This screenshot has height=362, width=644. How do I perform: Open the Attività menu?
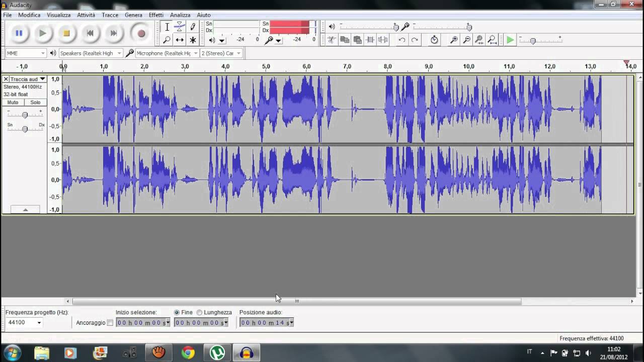[x=86, y=15]
